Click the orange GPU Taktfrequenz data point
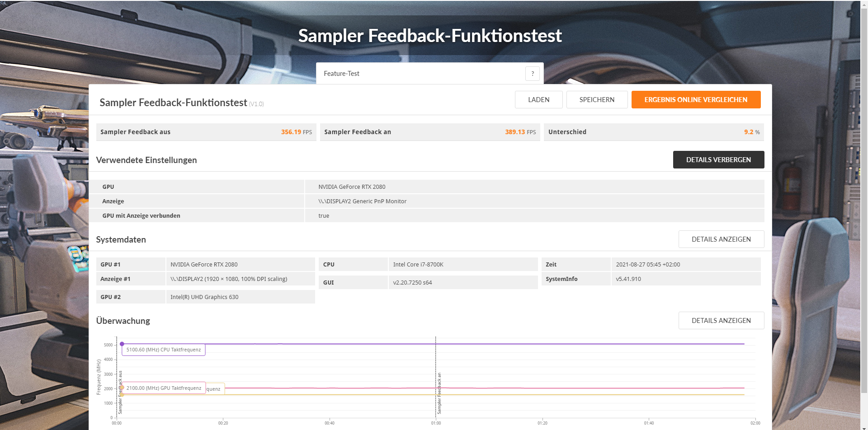This screenshot has height=430, width=868. [122, 388]
